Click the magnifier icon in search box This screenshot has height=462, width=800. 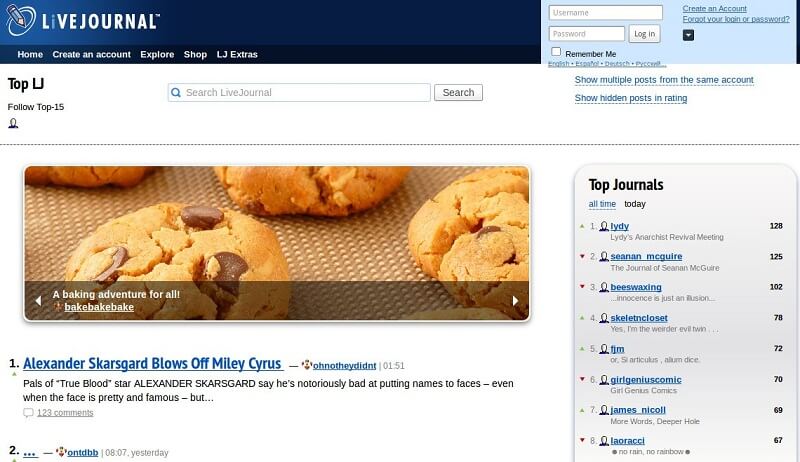[x=176, y=92]
